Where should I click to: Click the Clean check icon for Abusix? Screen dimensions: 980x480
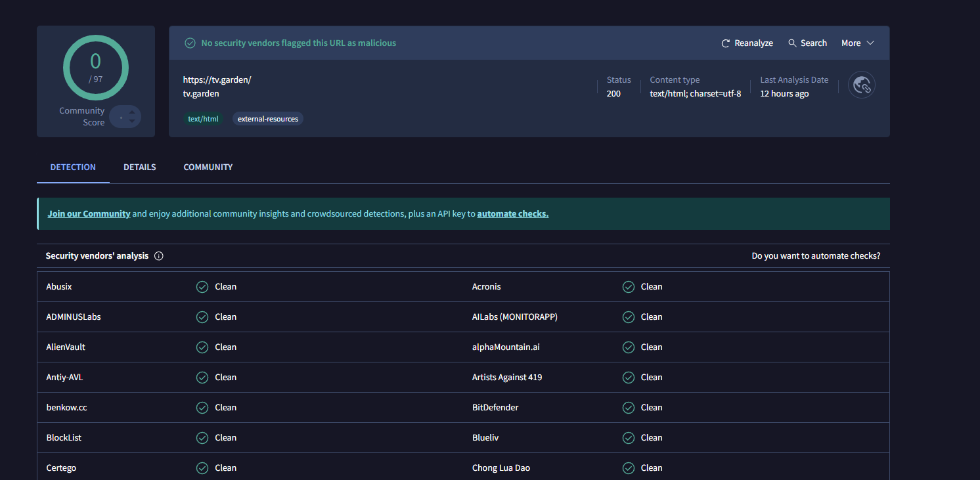tap(202, 287)
